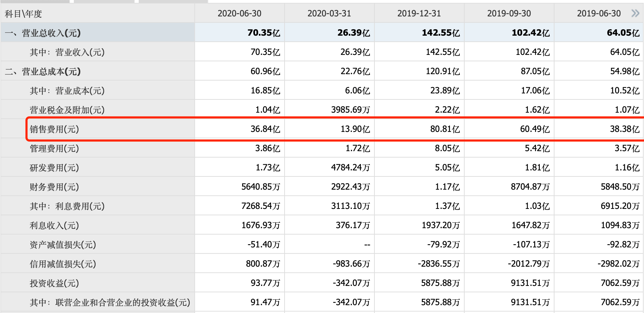Click the 资产减值损失(元) row label
Image resolution: width=644 pixels, height=313 pixels.
pos(63,245)
